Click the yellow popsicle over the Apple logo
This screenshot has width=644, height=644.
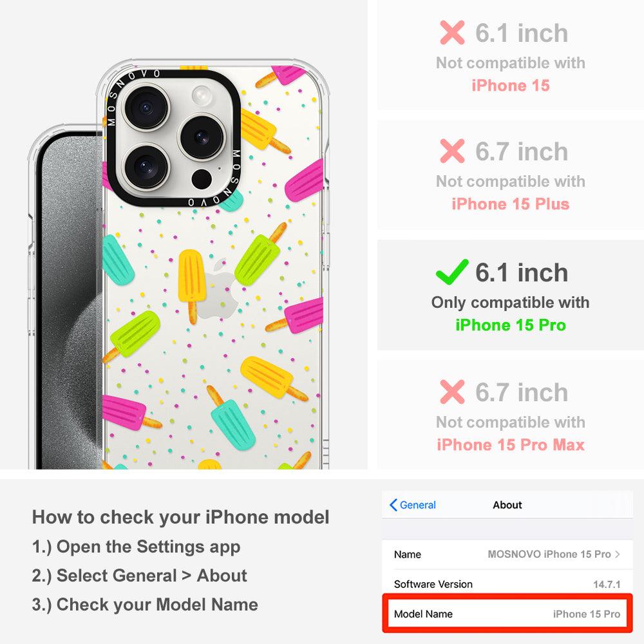[x=191, y=287]
